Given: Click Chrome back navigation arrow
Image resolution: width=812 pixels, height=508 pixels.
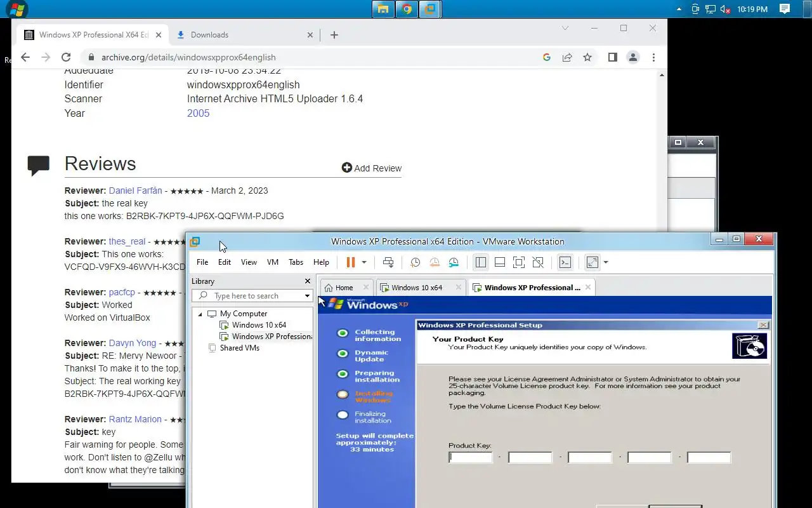Looking at the screenshot, I should (x=25, y=57).
